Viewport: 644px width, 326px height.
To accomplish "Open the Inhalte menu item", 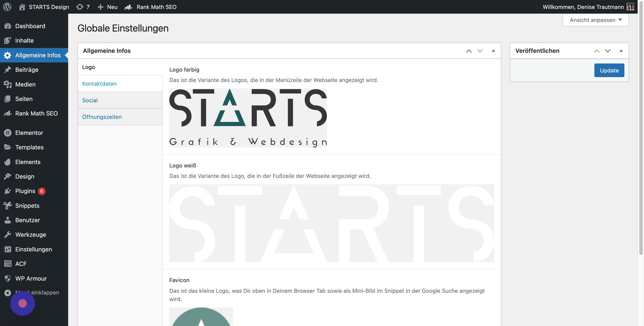I will point(34,40).
